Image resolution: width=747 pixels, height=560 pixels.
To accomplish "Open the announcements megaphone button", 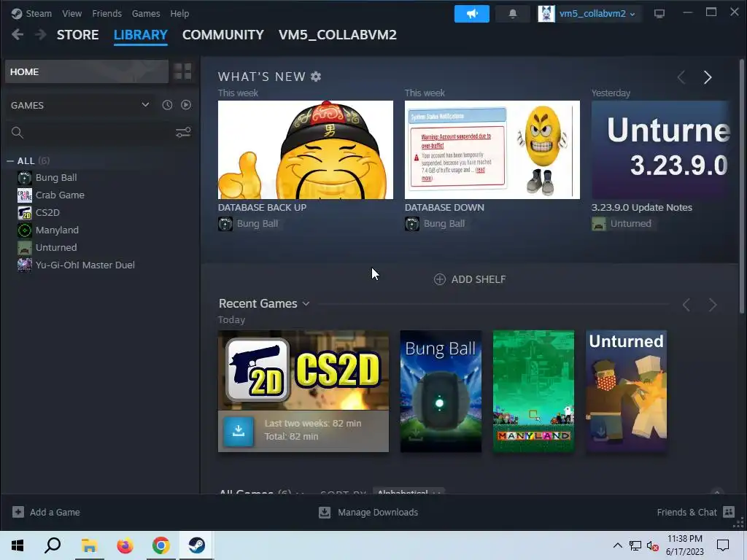I will click(472, 13).
